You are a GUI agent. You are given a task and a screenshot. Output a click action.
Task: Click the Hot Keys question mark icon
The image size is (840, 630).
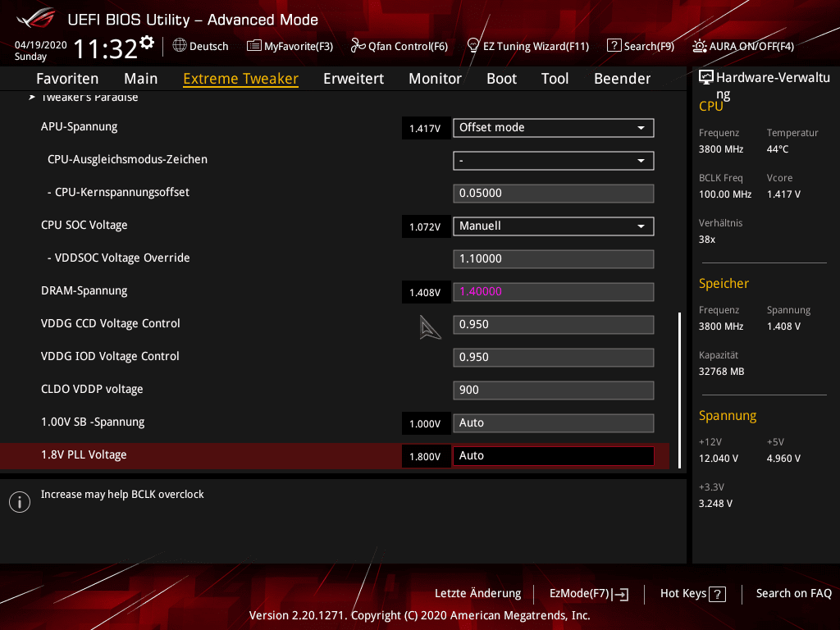[717, 594]
